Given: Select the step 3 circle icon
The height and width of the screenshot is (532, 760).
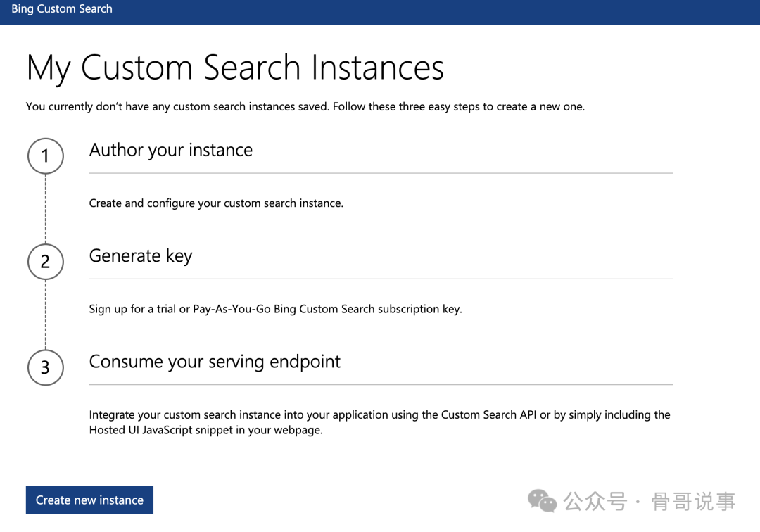Looking at the screenshot, I should coord(46,367).
